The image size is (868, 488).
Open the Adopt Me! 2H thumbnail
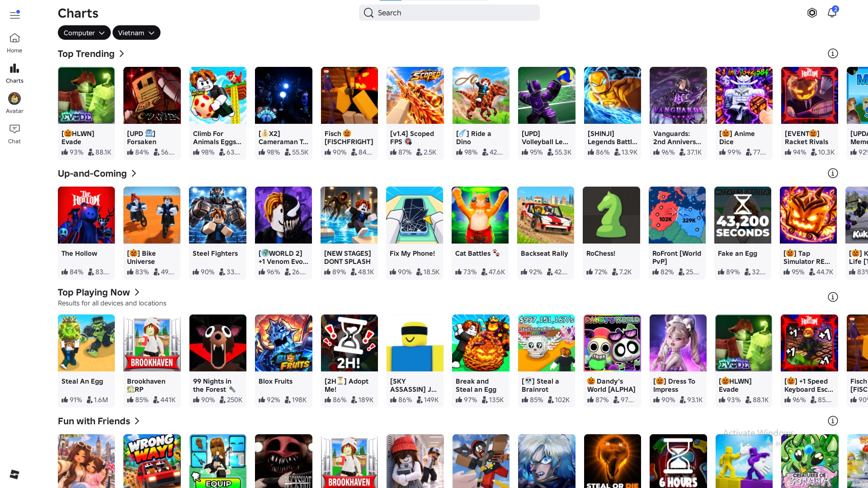point(349,343)
